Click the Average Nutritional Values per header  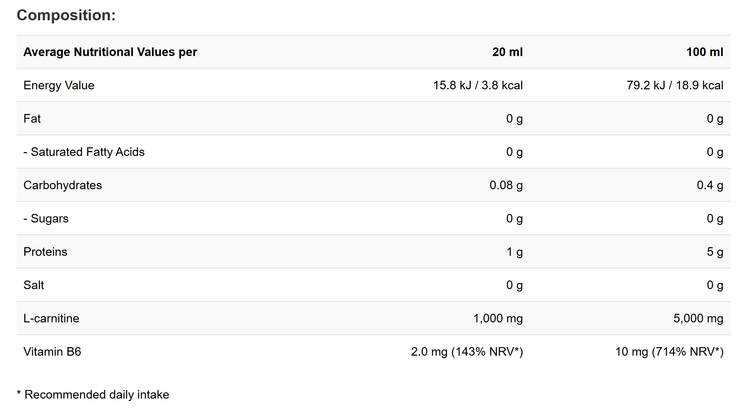[110, 52]
